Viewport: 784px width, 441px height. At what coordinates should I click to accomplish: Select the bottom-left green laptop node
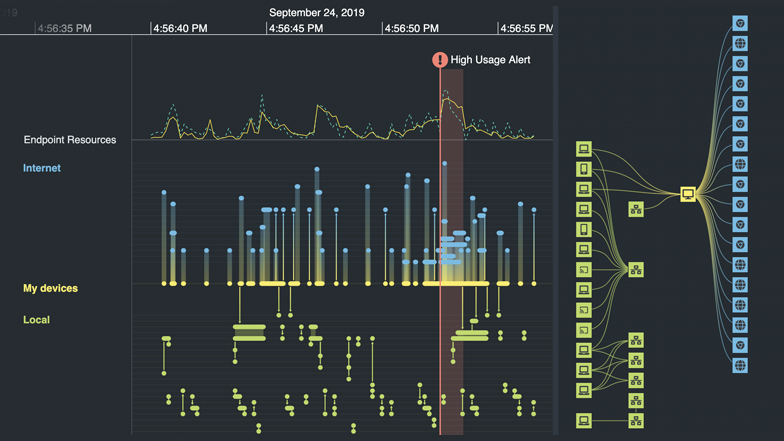click(584, 421)
